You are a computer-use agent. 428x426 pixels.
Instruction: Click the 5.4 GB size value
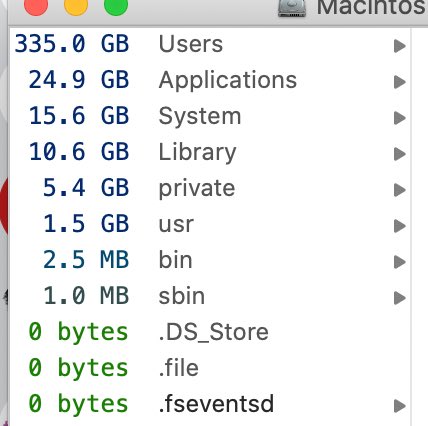(x=86, y=188)
